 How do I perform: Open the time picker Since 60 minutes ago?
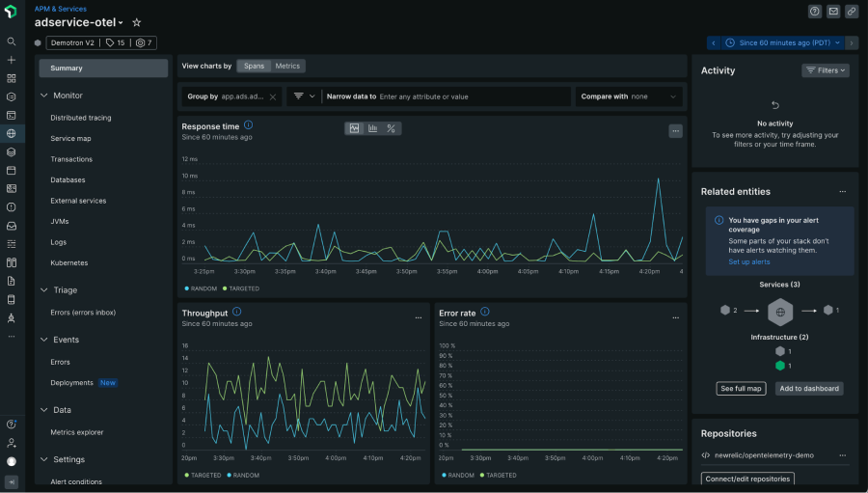[783, 42]
